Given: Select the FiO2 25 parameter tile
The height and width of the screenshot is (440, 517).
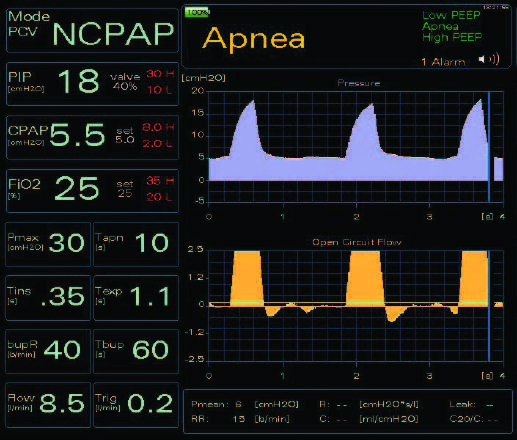Looking at the screenshot, I should point(92,191).
